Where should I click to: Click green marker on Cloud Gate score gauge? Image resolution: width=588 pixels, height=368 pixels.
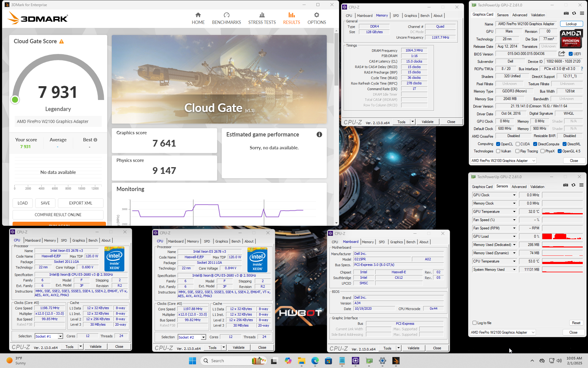click(x=15, y=100)
